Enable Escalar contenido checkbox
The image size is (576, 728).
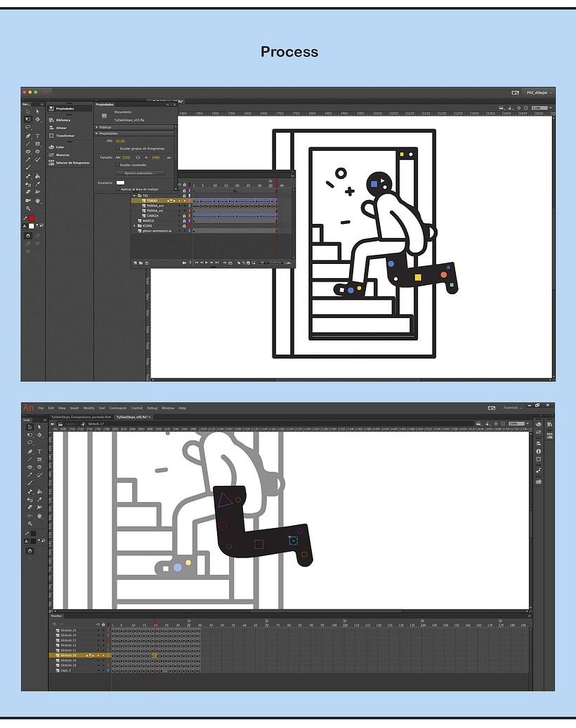117,165
